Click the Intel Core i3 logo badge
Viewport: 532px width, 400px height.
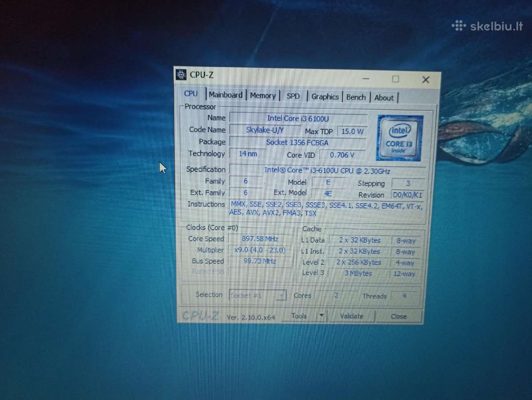[x=399, y=138]
